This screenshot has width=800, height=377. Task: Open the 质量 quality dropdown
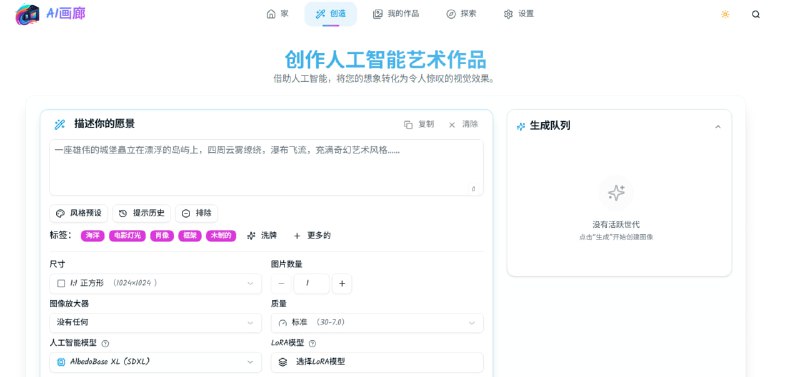point(377,322)
